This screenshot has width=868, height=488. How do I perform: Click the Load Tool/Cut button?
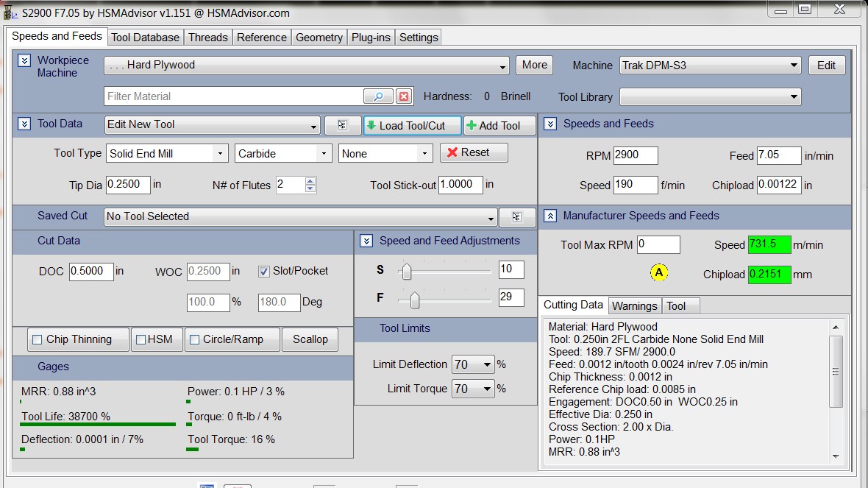tap(412, 126)
